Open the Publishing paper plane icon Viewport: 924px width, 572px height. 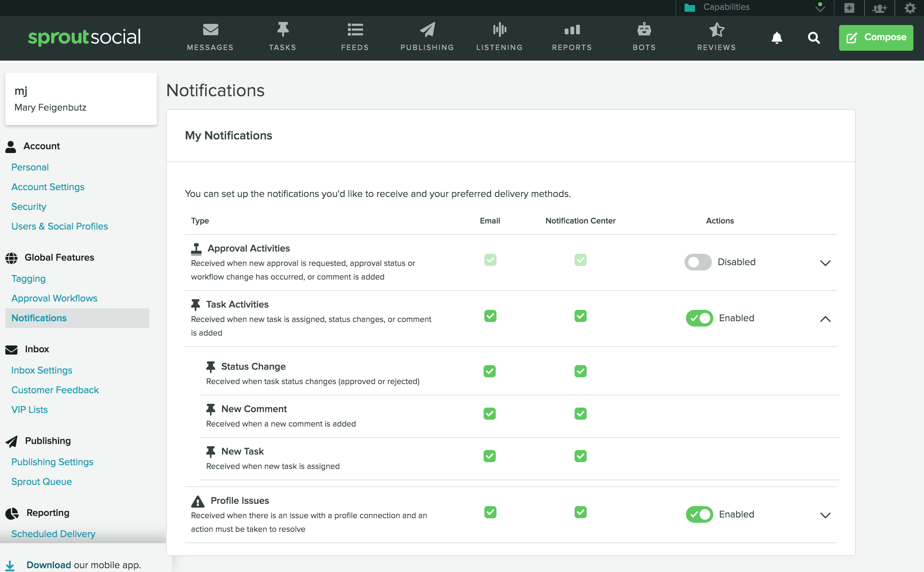click(427, 30)
